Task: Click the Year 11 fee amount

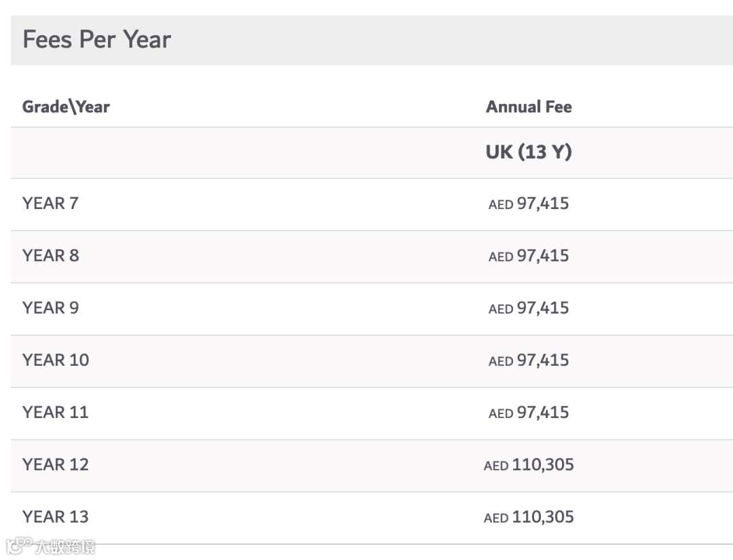Action: (529, 413)
